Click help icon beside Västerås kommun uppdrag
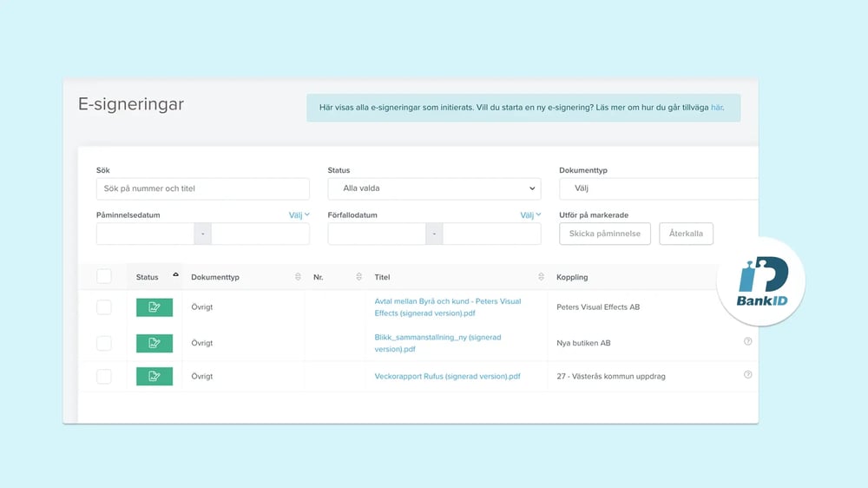868x488 pixels. (x=747, y=375)
